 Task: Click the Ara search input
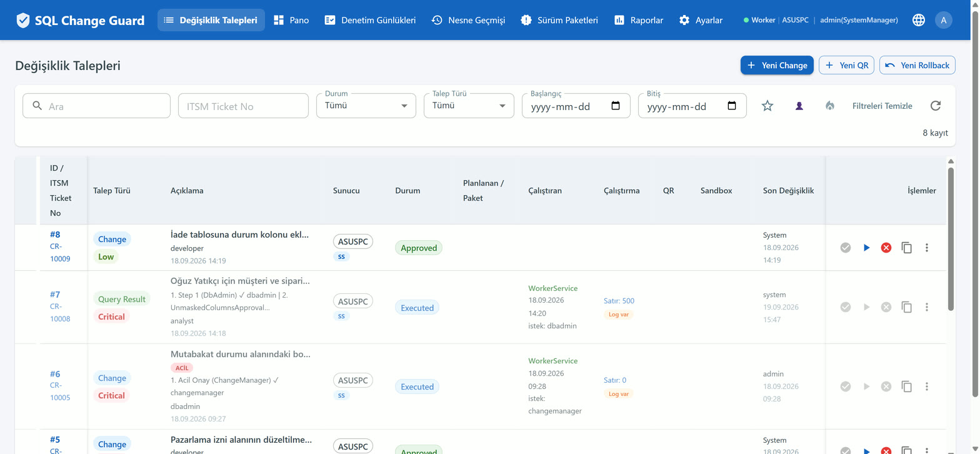pyautogui.click(x=96, y=106)
